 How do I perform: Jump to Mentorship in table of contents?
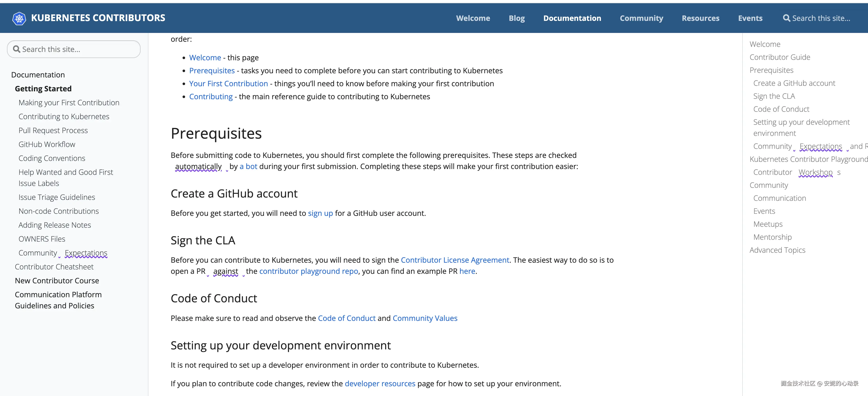pyautogui.click(x=772, y=237)
